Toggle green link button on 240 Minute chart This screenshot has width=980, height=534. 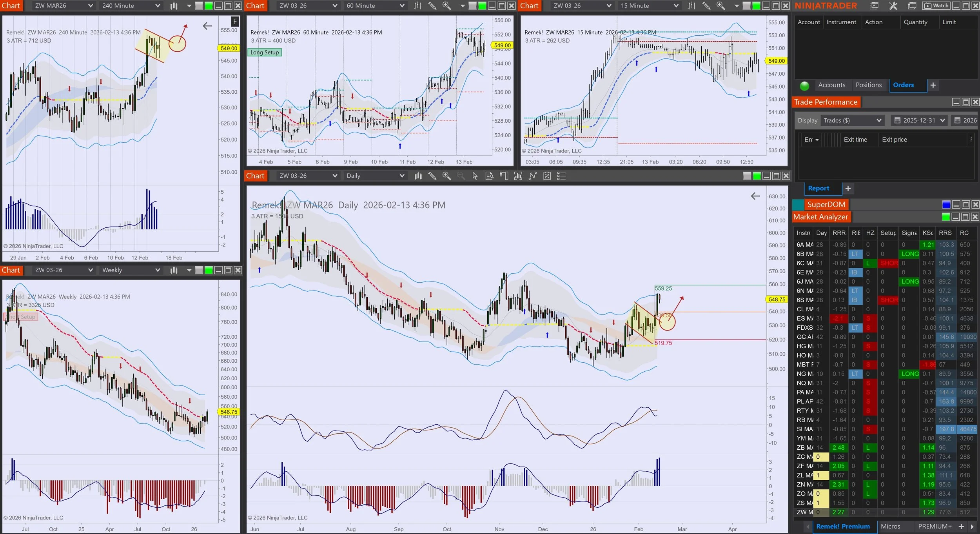pos(209,5)
